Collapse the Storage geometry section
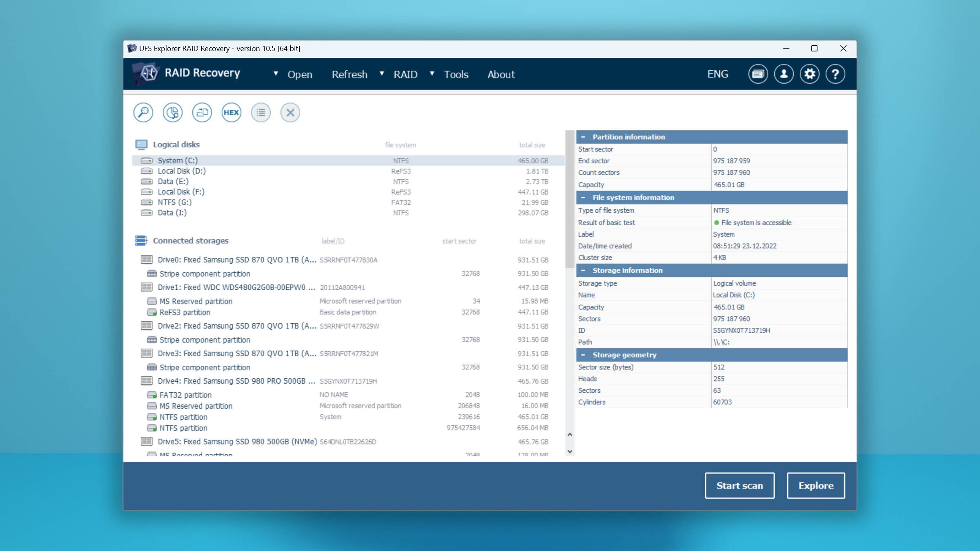980x551 pixels. [x=583, y=355]
